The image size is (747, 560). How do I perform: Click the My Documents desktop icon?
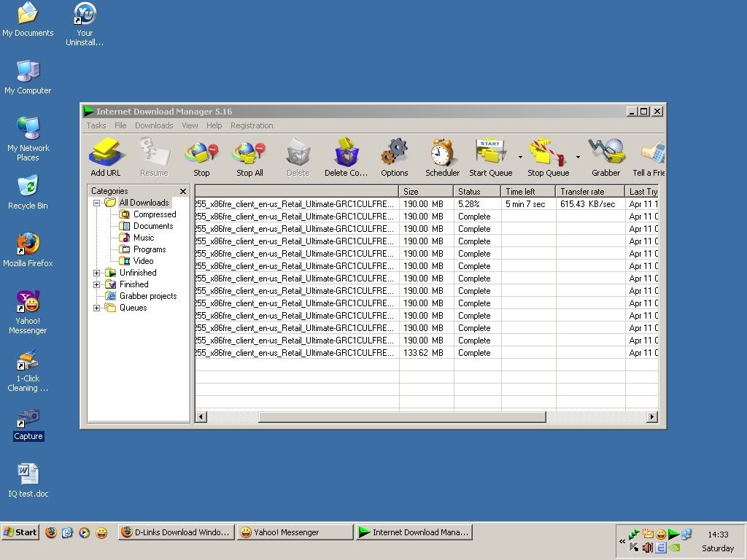(28, 20)
